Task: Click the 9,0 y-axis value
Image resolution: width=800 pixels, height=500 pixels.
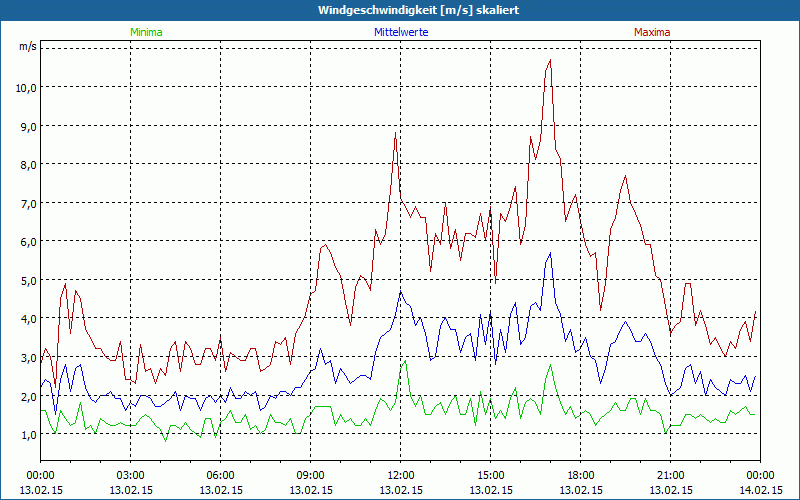Action: click(x=29, y=127)
